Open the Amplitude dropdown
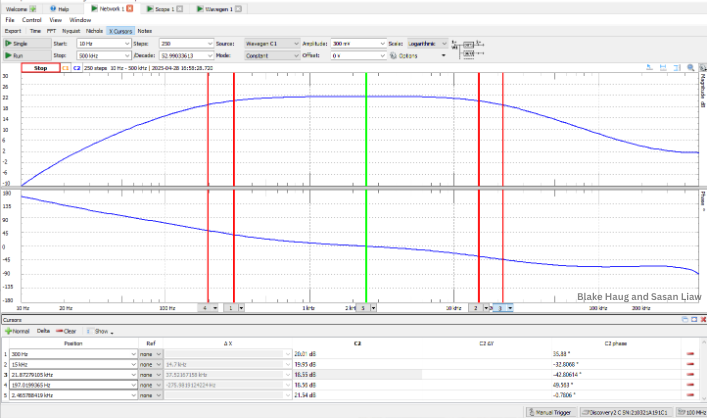Screen dimensions: 707x418 pyautogui.click(x=382, y=44)
